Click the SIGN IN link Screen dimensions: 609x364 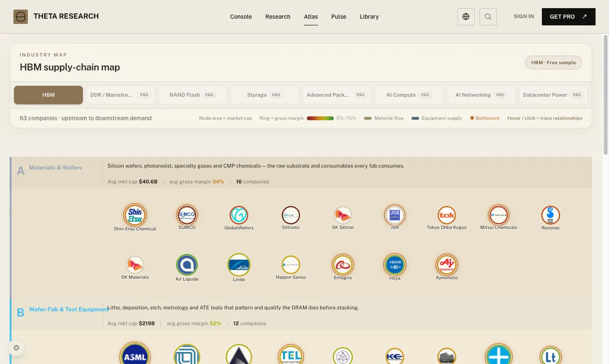point(524,16)
